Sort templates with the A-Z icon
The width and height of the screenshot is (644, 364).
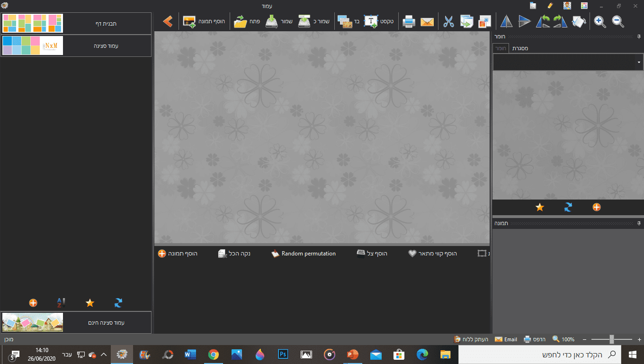point(61,302)
